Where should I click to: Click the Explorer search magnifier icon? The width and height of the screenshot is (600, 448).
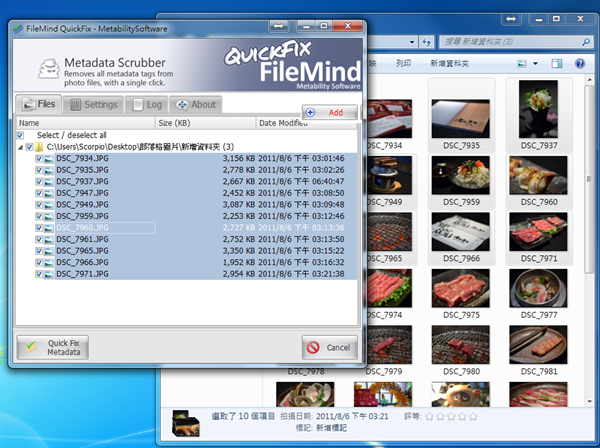coord(586,42)
